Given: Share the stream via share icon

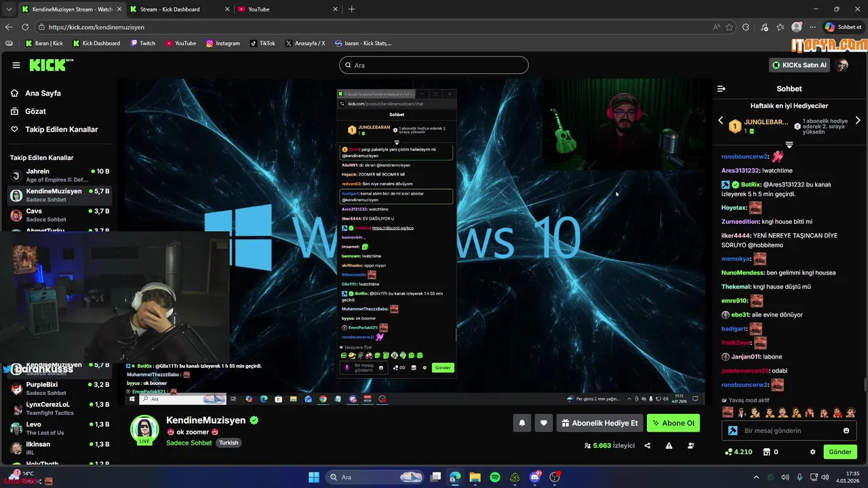Looking at the screenshot, I should (x=648, y=446).
